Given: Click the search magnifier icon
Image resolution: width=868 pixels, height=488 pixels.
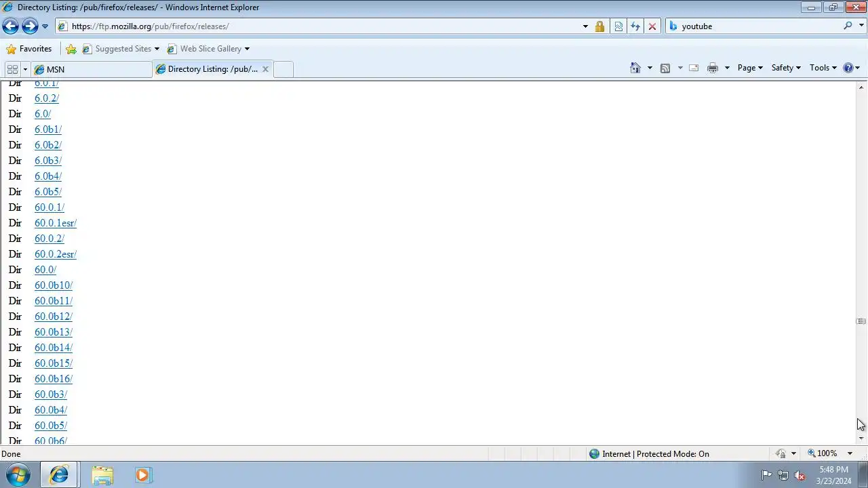Looking at the screenshot, I should (x=848, y=26).
